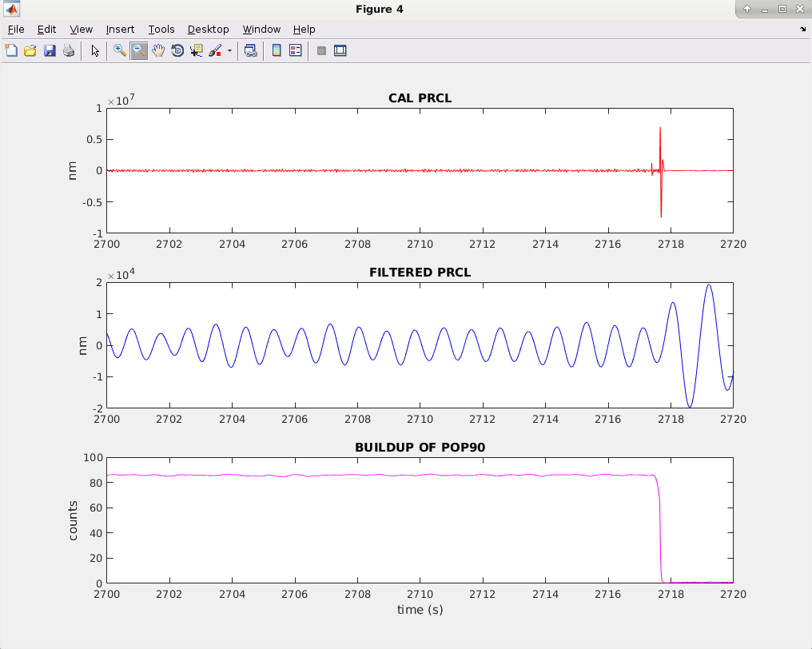Open the File menu

[x=16, y=30]
